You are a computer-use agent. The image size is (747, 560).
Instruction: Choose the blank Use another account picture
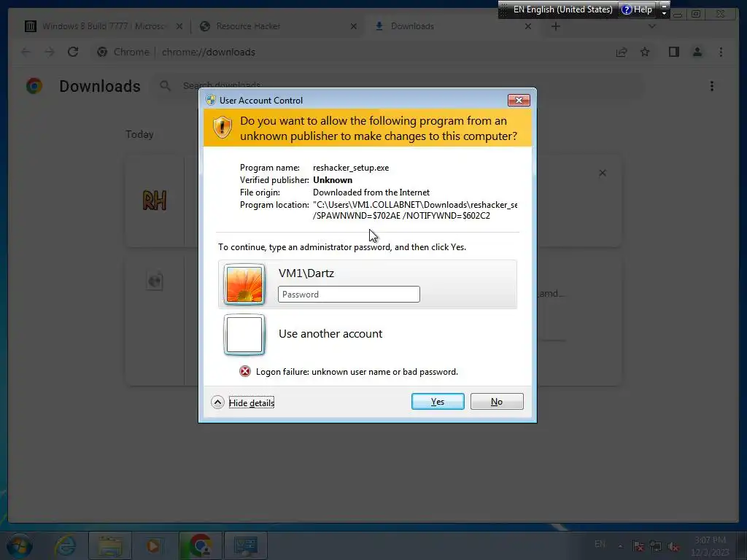(244, 335)
